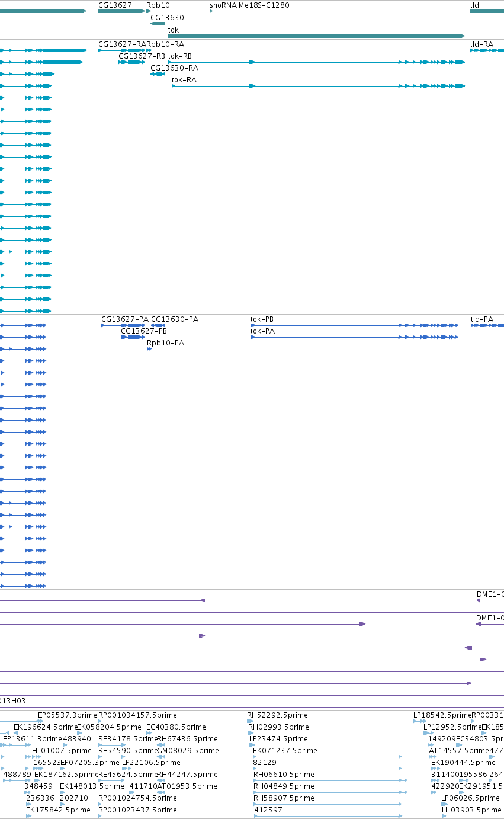
Task: Open the EC40380.5prime EST label
Action: click(176, 727)
